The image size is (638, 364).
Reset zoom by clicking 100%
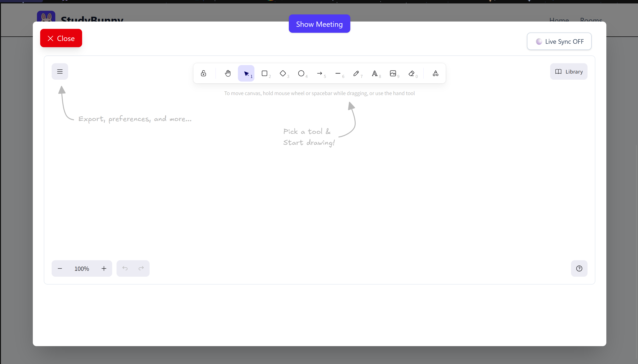(x=82, y=268)
